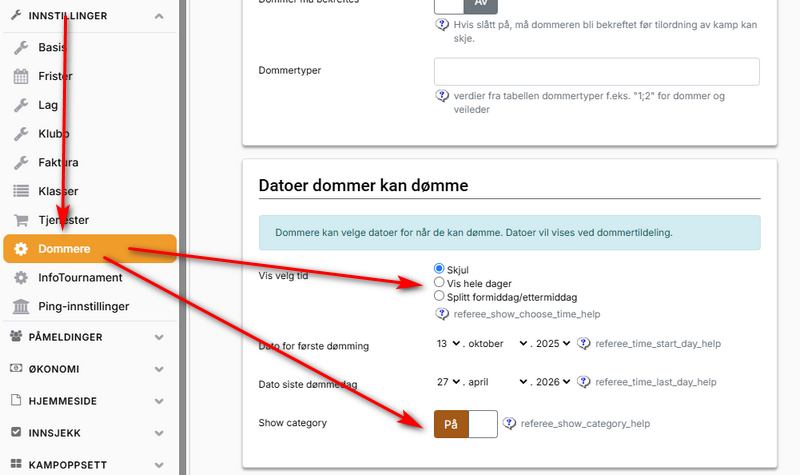800x475 pixels.
Task: Go to the InfoTournament menu item
Action: 90,278
